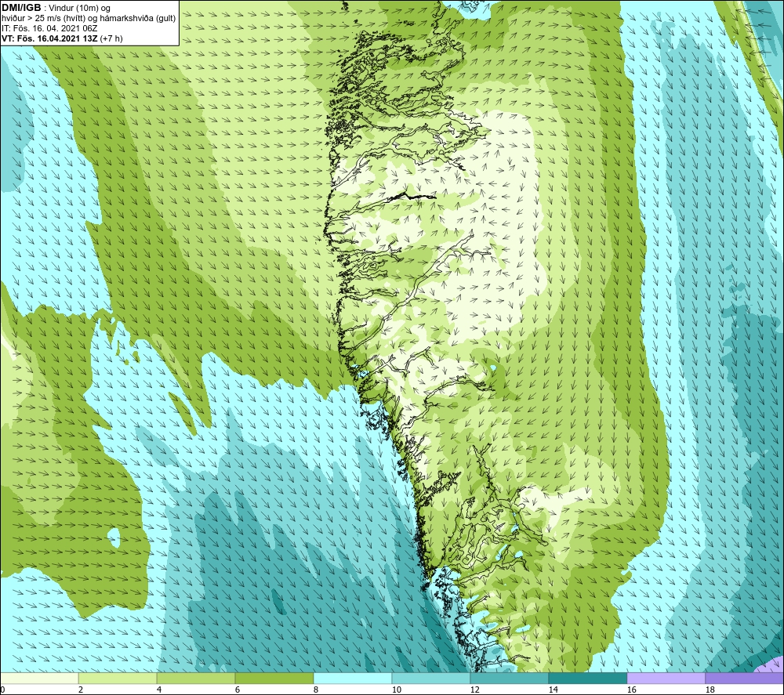Click the 2–4 m/s light green legend swatch
Viewport: 784px width, 695px height.
[118, 678]
